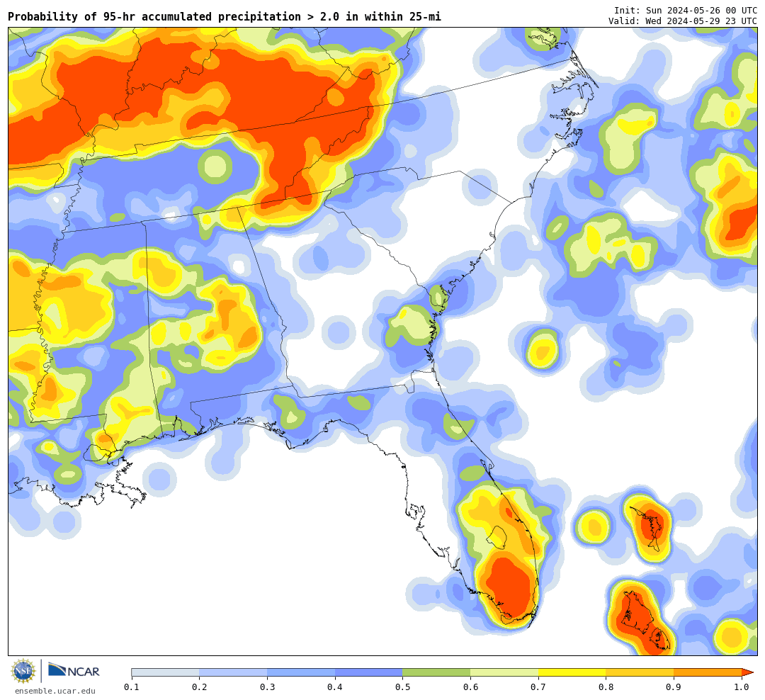765x700 pixels.
Task: Click the 'Valid: Wed 2024-05-29 23 UTC' text
Action: [683, 21]
